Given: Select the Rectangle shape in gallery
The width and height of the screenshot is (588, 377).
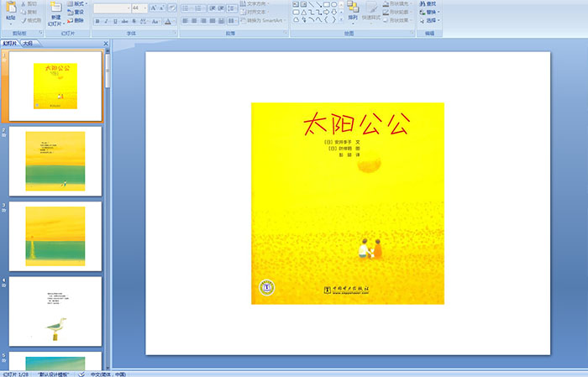Looking at the screenshot, I should point(326,4).
